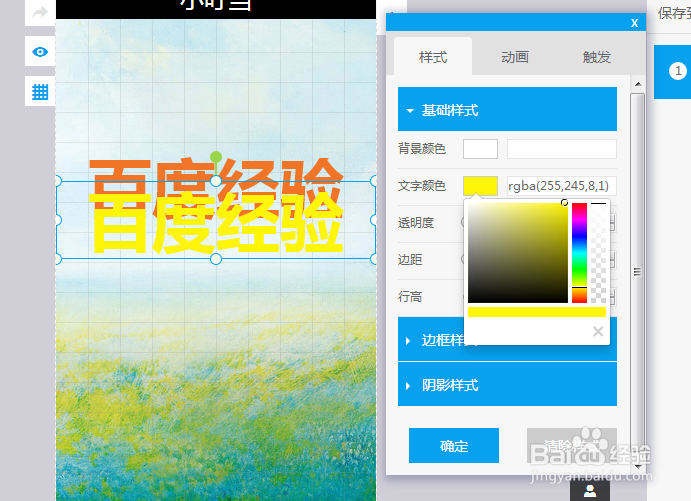Click the 保存 button at top right
691x501 pixels.
(674, 13)
